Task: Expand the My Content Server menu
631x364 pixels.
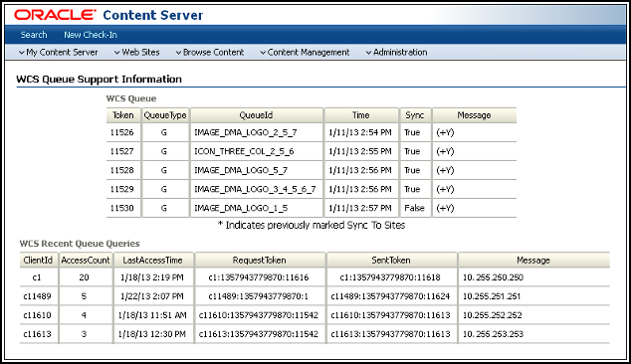Action: [x=59, y=53]
